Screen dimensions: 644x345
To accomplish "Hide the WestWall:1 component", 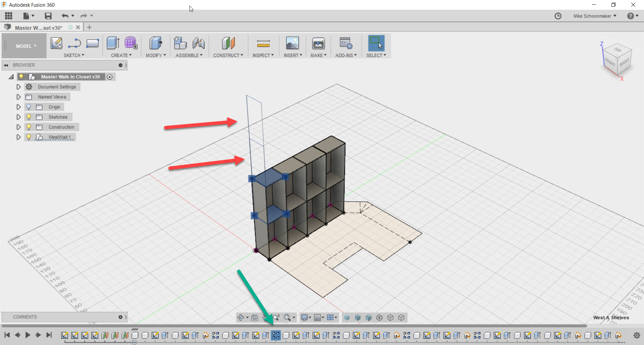I will 29,137.
